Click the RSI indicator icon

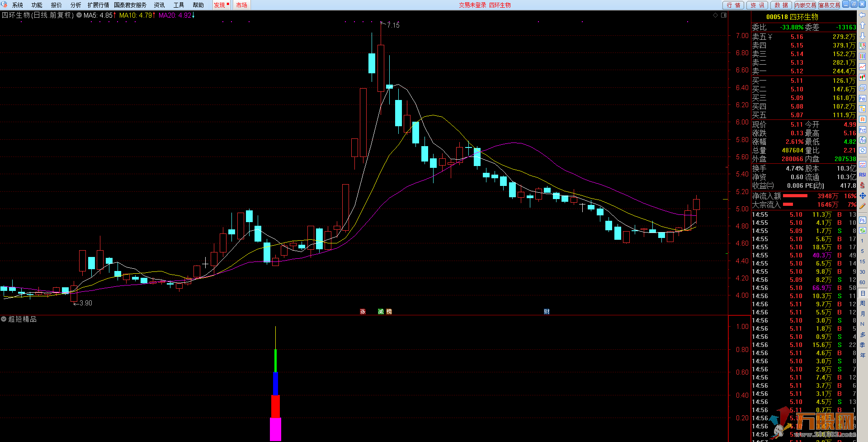[x=863, y=175]
